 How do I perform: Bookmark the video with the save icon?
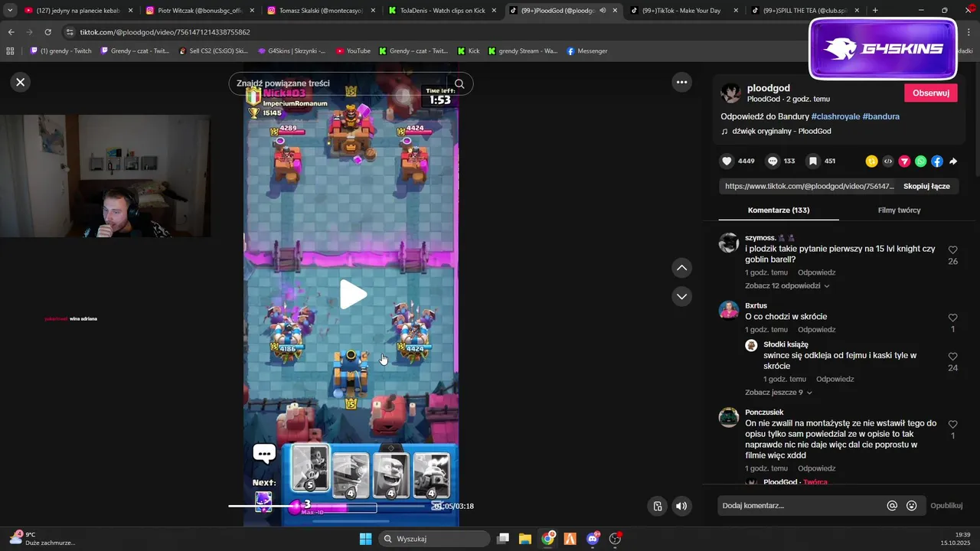point(813,161)
